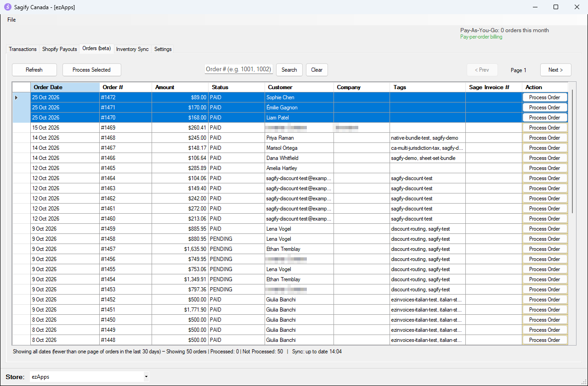
Task: Open the Inventory Sync tab
Action: 132,49
